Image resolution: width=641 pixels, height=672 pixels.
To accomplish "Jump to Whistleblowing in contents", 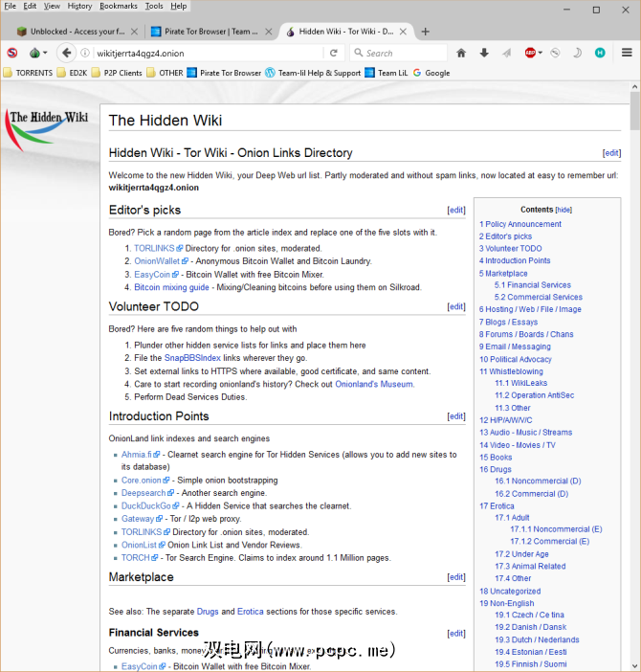I will [x=511, y=371].
